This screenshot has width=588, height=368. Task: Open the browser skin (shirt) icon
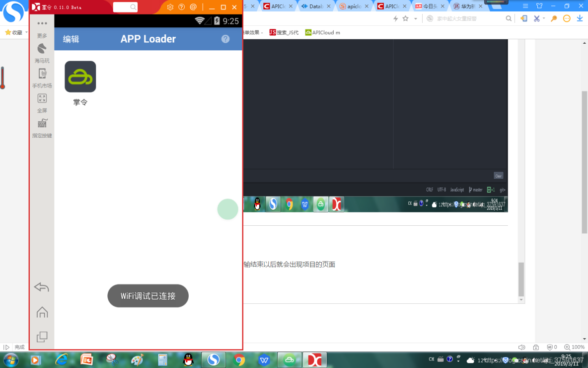[539, 6]
